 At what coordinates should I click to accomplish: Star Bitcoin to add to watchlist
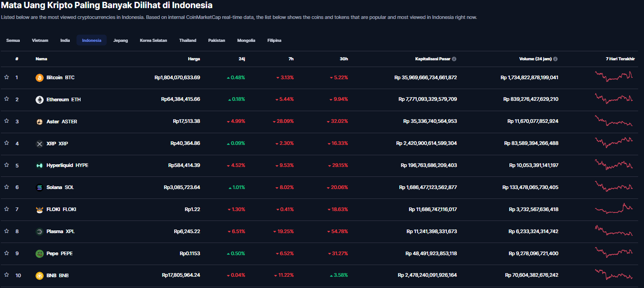(x=7, y=77)
